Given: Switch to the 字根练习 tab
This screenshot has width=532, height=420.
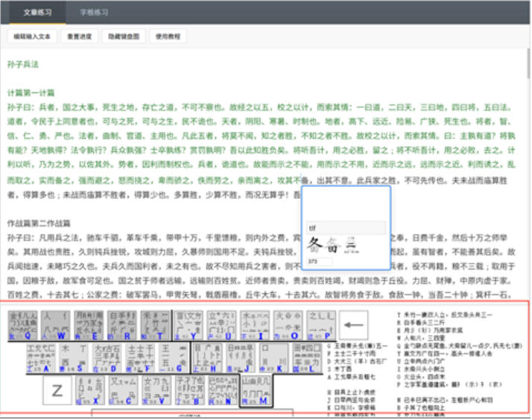Looking at the screenshot, I should [94, 13].
